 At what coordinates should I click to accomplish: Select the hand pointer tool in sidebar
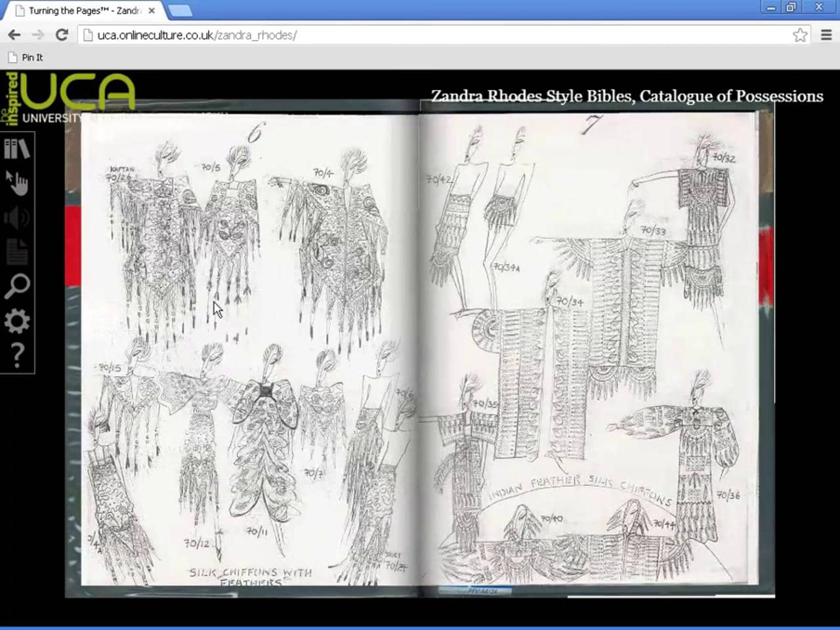coord(17,183)
